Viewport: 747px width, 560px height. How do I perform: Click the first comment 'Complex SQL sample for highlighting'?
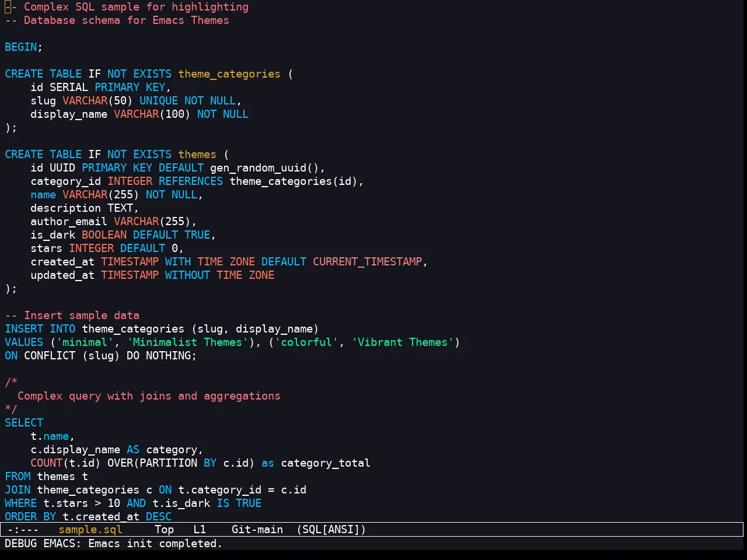tap(136, 7)
